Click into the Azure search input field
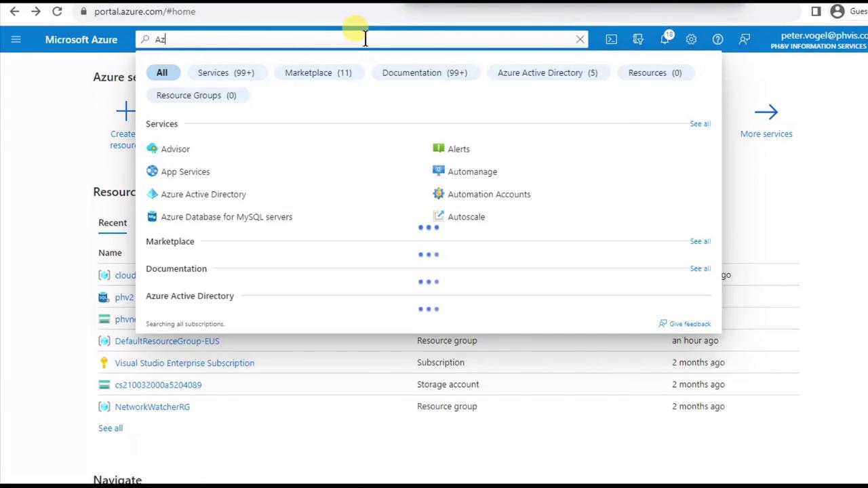This screenshot has width=868, height=488. coord(359,39)
